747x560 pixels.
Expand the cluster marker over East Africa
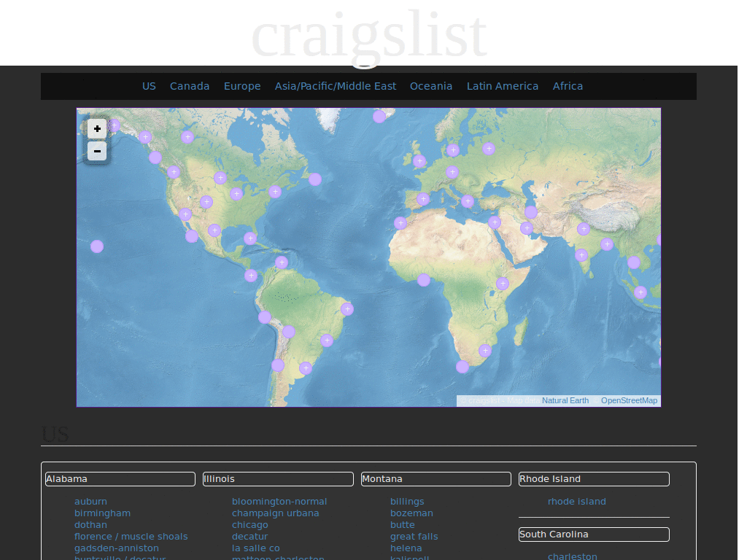[503, 284]
